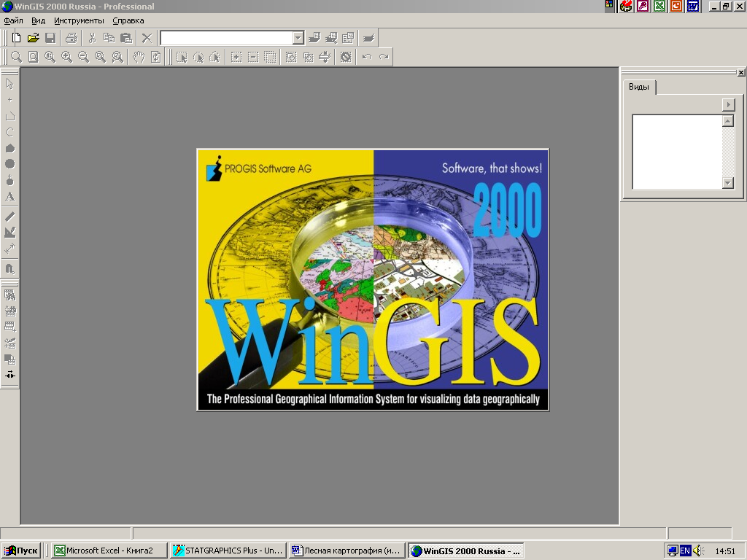Viewport: 747px width, 560px height.
Task: Select the dimension arrows tool
Action: (x=9, y=248)
